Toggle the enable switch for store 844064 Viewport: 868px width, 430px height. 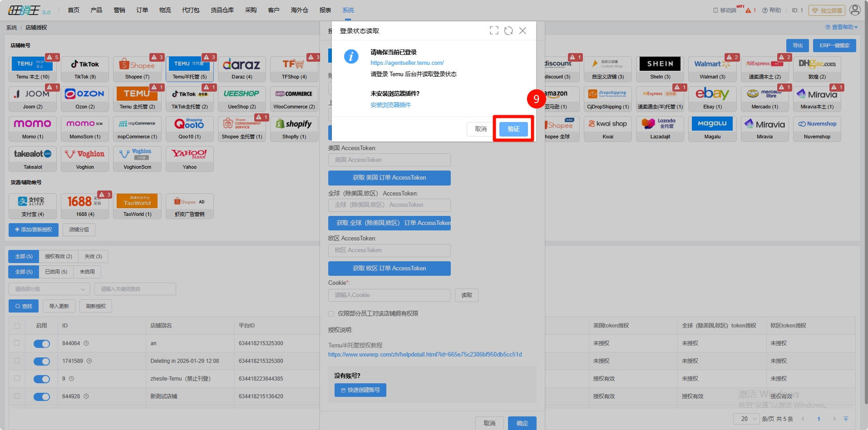click(42, 344)
